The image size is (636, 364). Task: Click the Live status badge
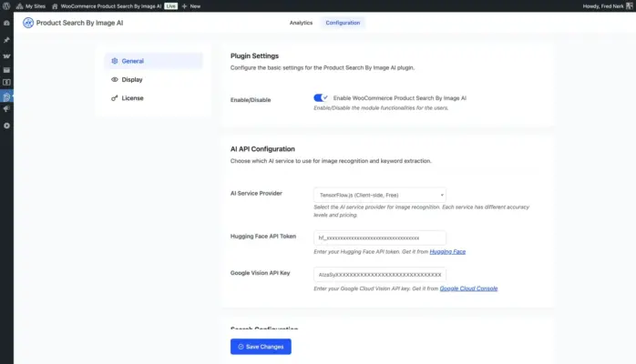pos(170,6)
